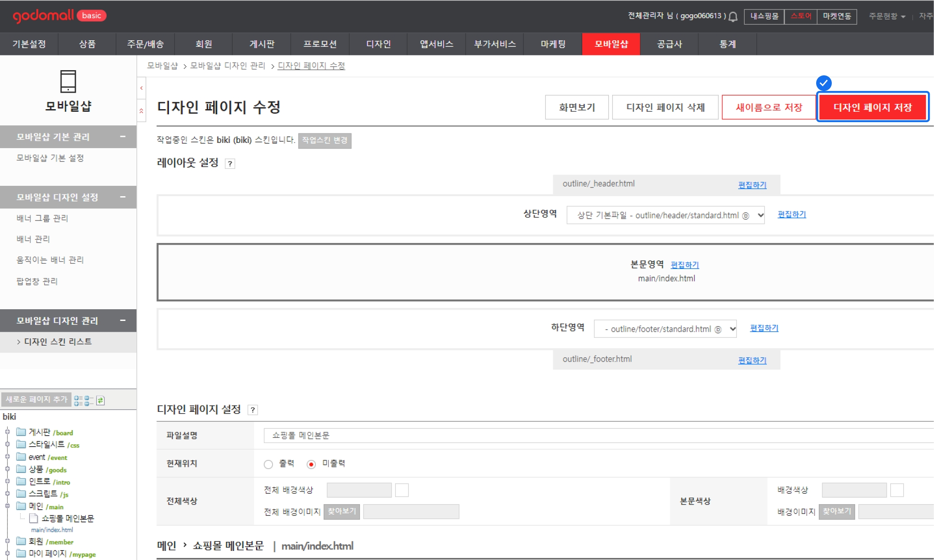Screen dimensions: 934x560
Task: Click the collapse-all tree icon
Action: coord(88,400)
